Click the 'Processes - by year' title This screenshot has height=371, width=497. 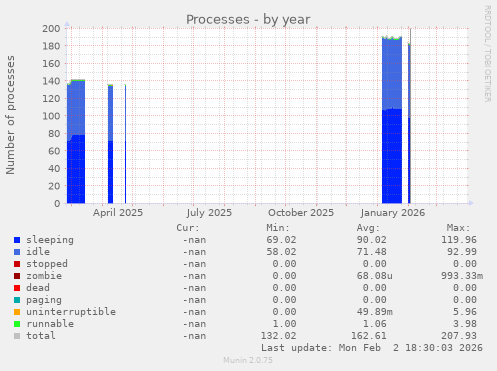[x=248, y=20]
